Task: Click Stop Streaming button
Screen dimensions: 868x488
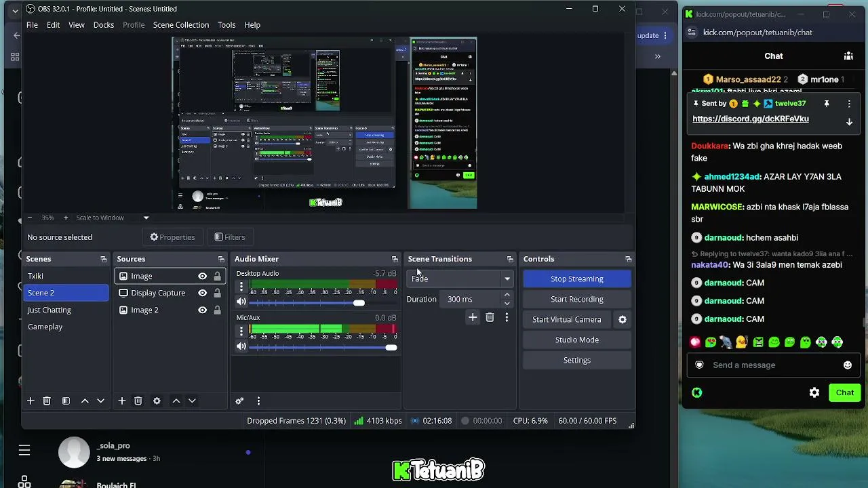Action: coord(577,279)
